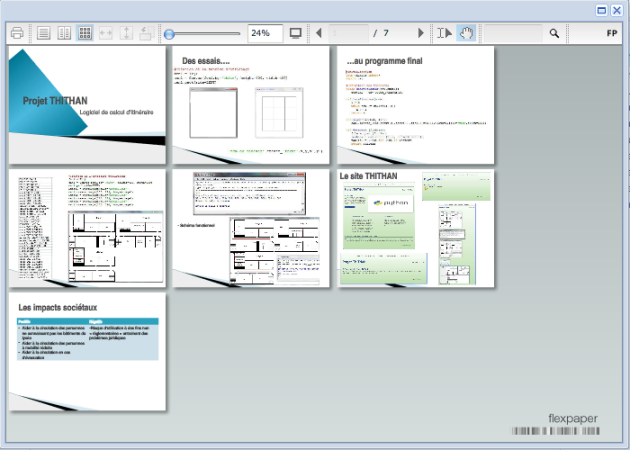
Task: Open the 'Le site THITHAN' slide thumbnail
Action: point(415,228)
